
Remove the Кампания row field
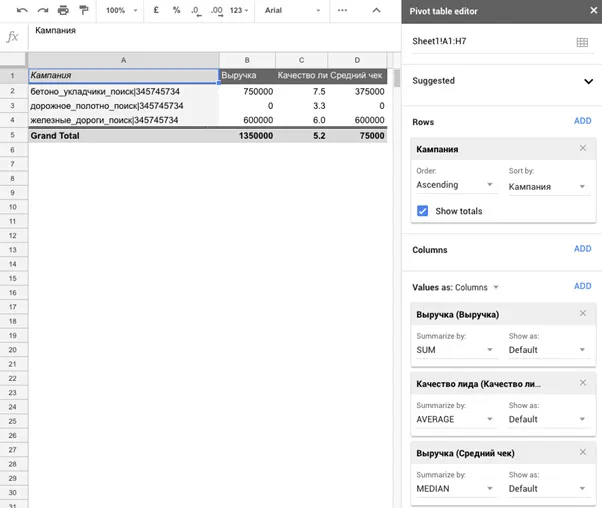coord(583,148)
